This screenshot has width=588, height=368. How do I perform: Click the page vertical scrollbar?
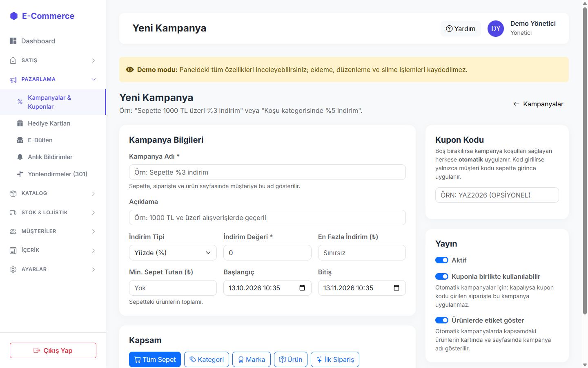(x=585, y=160)
